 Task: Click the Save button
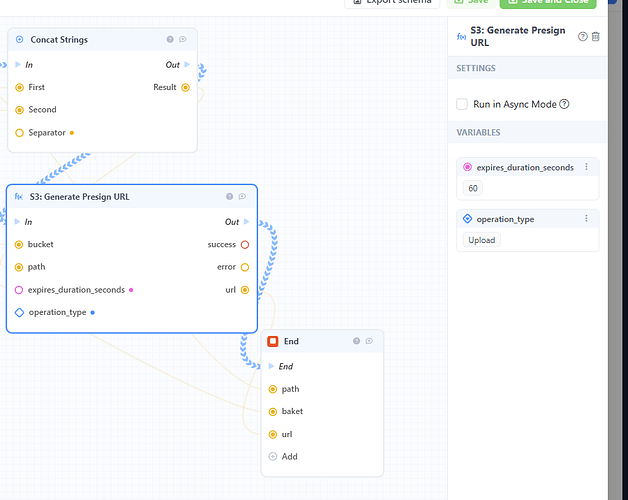point(471,2)
